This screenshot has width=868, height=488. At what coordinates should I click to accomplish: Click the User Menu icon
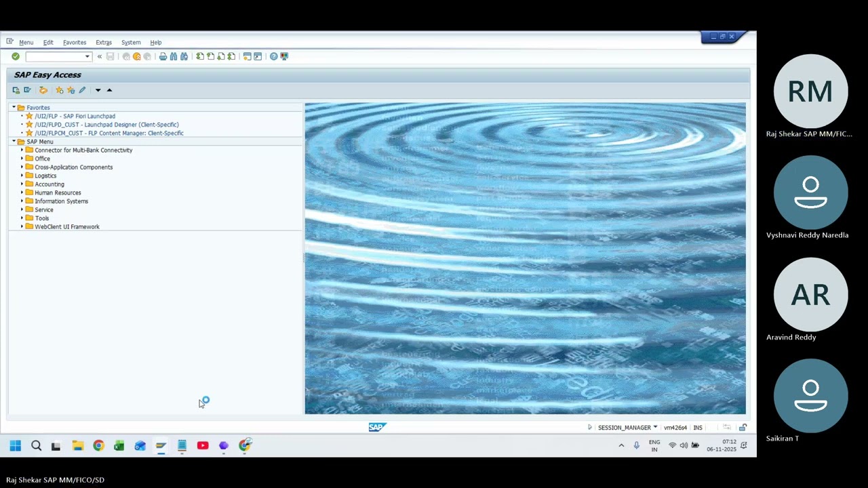coord(16,90)
